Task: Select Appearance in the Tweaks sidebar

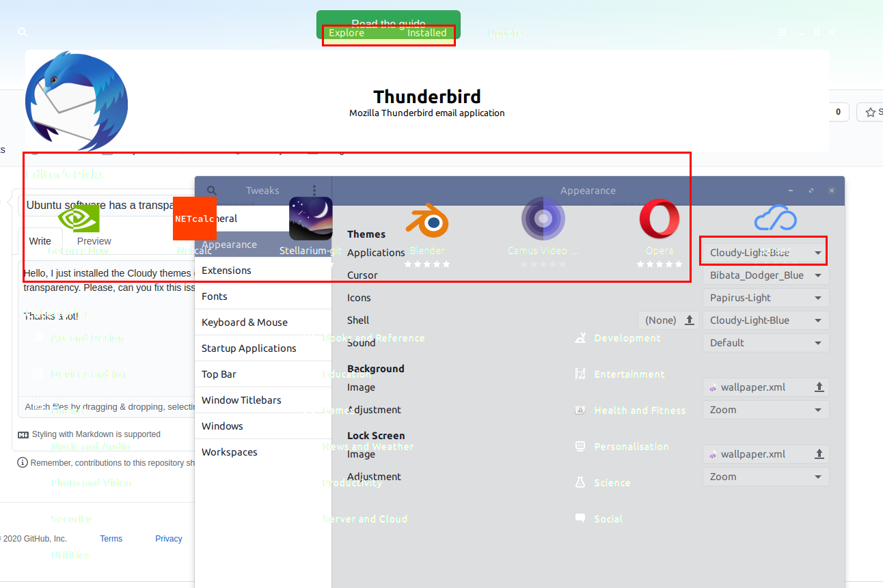Action: pos(263,244)
